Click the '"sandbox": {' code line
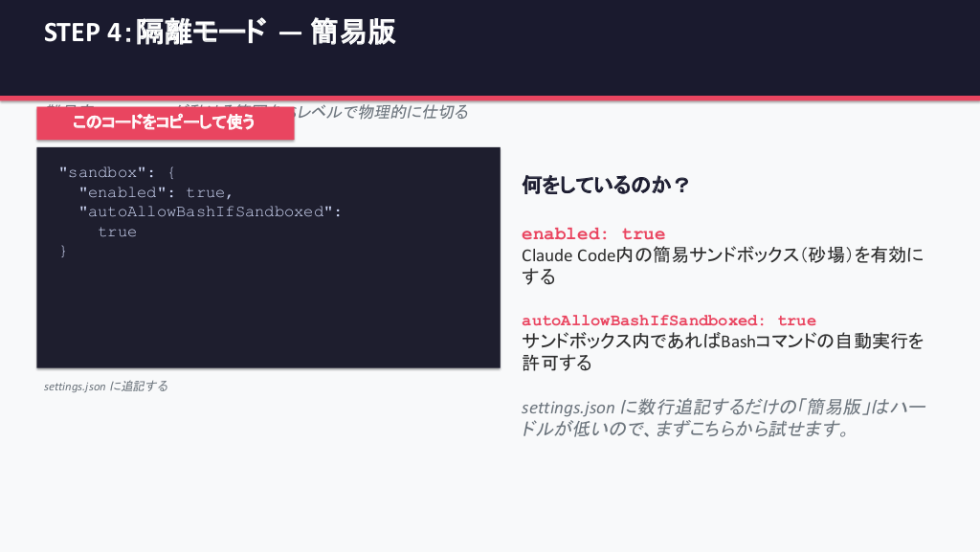980x553 pixels. [117, 173]
